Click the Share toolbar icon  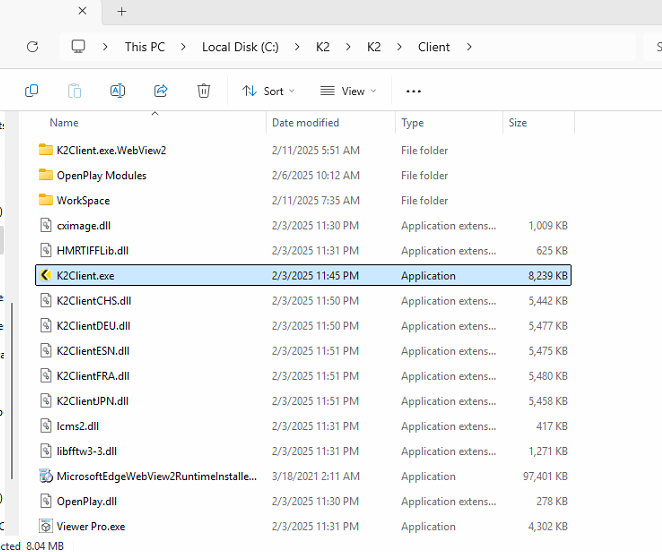(x=161, y=91)
